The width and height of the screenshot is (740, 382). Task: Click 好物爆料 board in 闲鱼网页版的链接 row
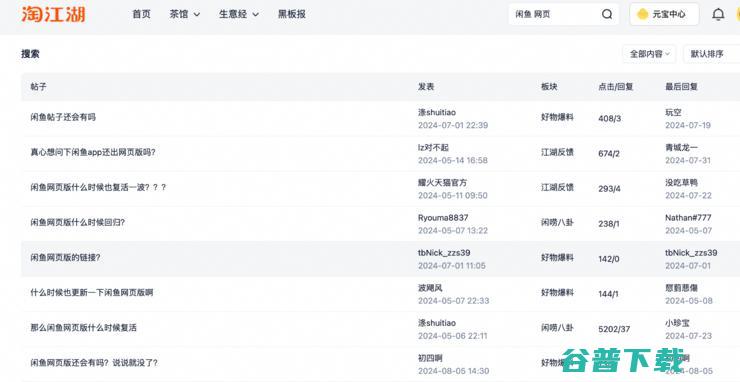pos(557,257)
